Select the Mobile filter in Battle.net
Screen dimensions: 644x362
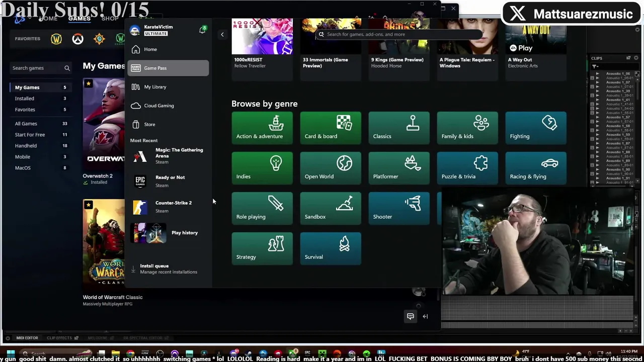tap(40, 157)
